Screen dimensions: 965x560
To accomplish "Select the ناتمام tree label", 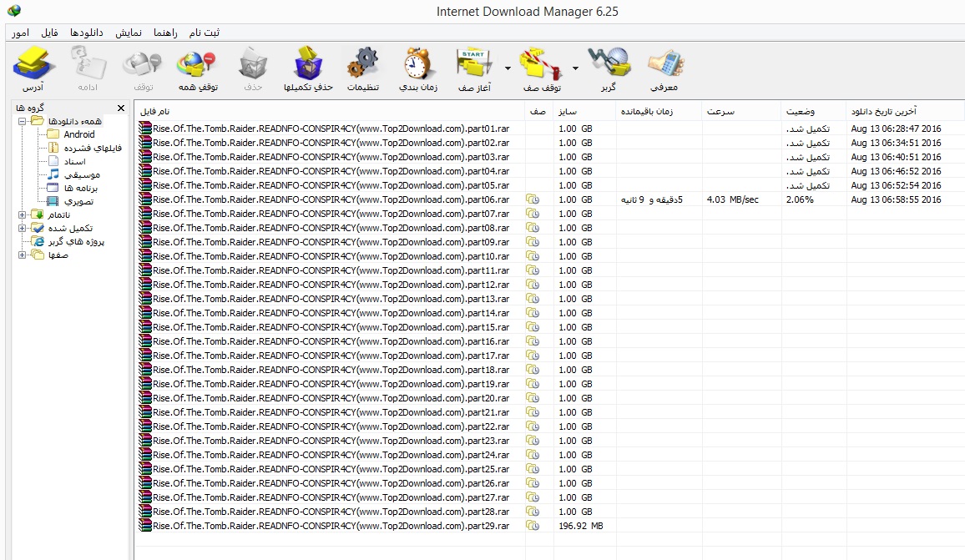I will pyautogui.click(x=59, y=214).
